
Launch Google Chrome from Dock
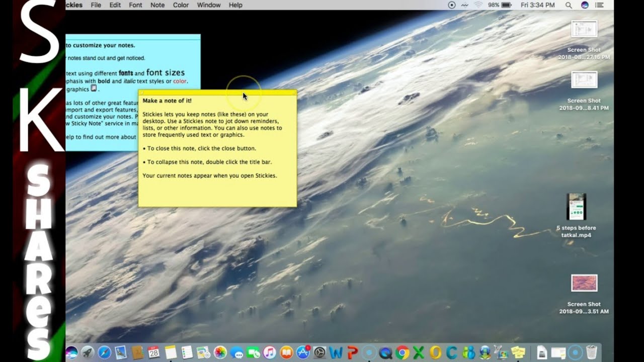tap(403, 352)
